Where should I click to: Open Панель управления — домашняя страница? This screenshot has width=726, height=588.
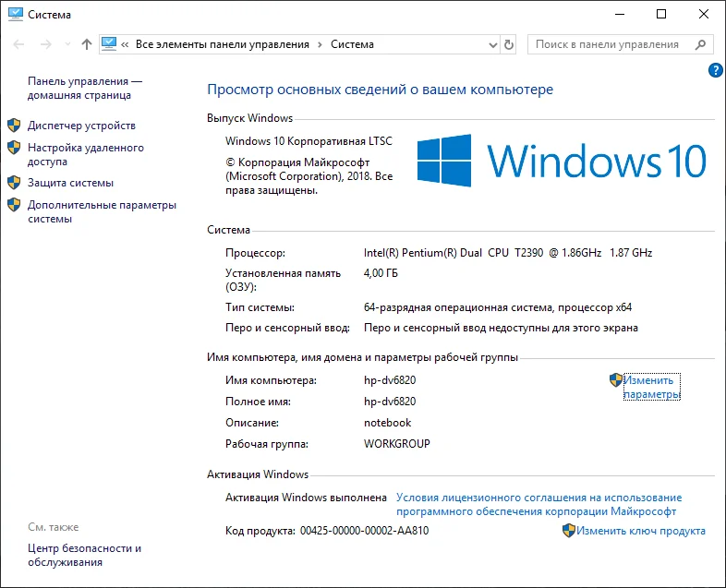[x=85, y=88]
